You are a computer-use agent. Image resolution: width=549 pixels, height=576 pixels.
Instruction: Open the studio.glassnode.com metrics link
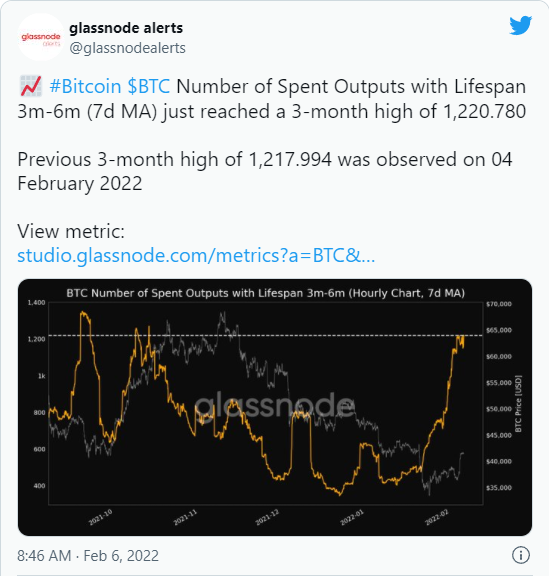[x=196, y=255]
